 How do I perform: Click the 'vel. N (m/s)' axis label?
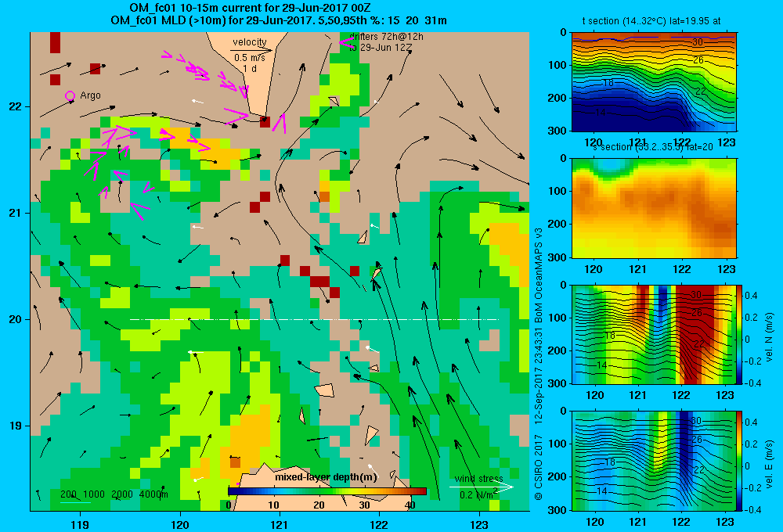[770, 337]
